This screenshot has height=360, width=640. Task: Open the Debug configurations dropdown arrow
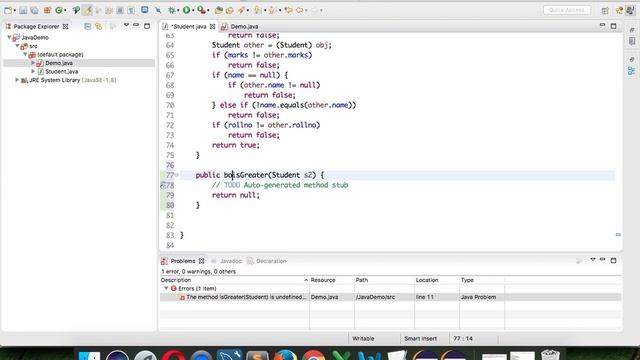178,11
